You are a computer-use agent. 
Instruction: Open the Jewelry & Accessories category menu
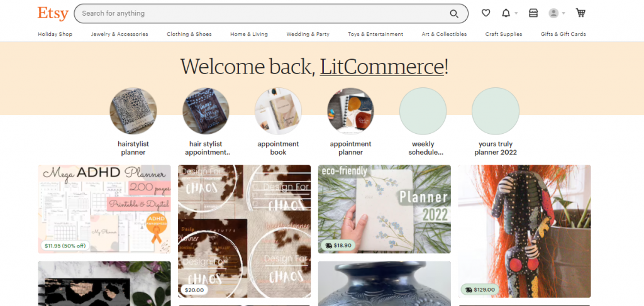(x=119, y=34)
